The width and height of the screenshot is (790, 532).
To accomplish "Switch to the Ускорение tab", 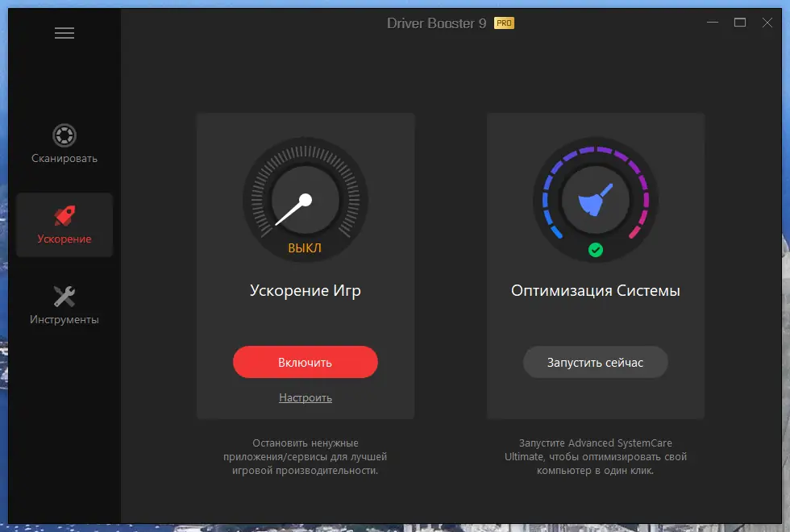I will pos(64,226).
